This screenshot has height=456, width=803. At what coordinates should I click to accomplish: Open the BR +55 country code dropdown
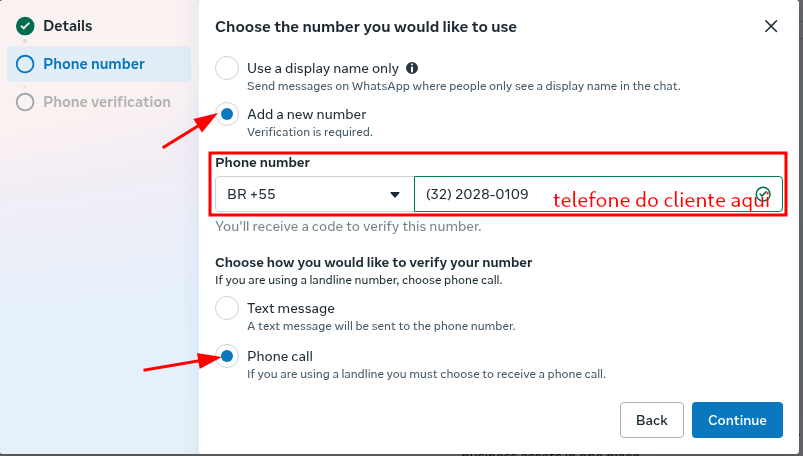tap(312, 194)
